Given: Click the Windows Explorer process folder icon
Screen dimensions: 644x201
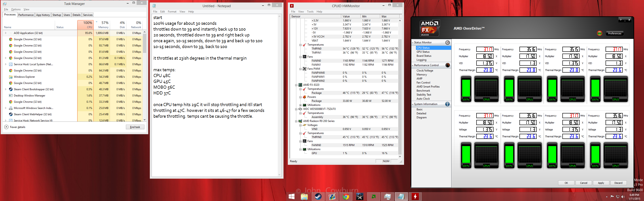Looking at the screenshot, I should click(x=11, y=77).
